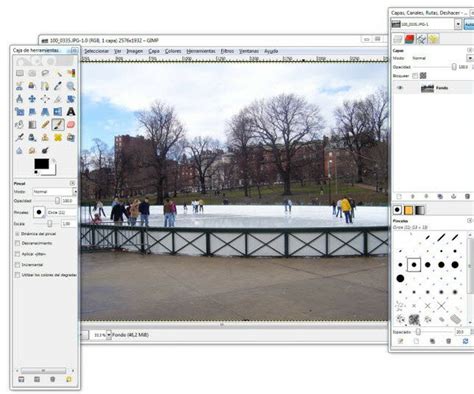Click the black foreground color swatch
474x394 pixels.
point(42,164)
